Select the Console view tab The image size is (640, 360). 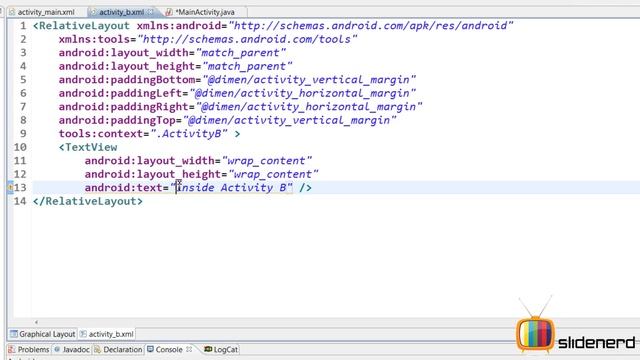tap(168, 349)
